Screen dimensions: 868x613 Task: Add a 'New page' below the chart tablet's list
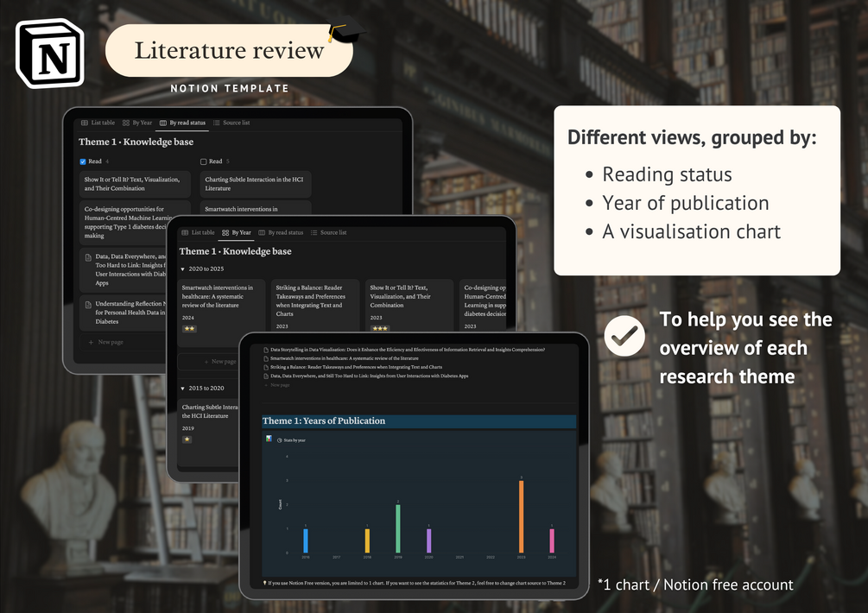click(x=276, y=385)
